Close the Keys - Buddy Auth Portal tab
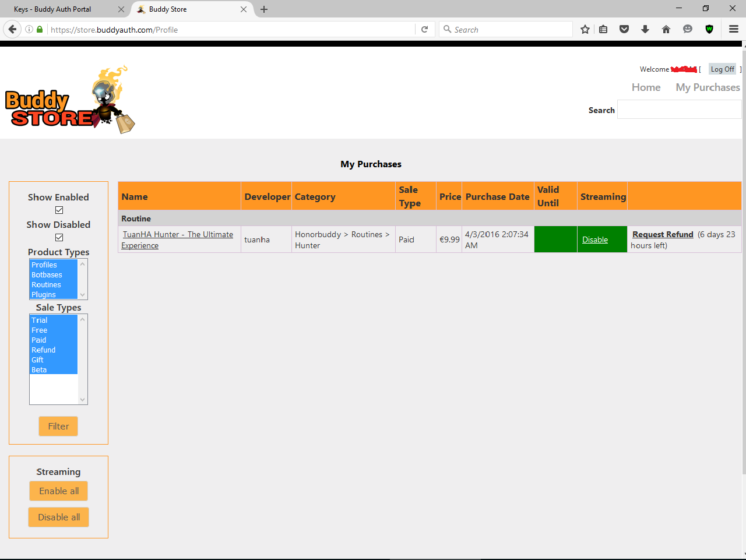Screen dimensions: 746x560 121,9
